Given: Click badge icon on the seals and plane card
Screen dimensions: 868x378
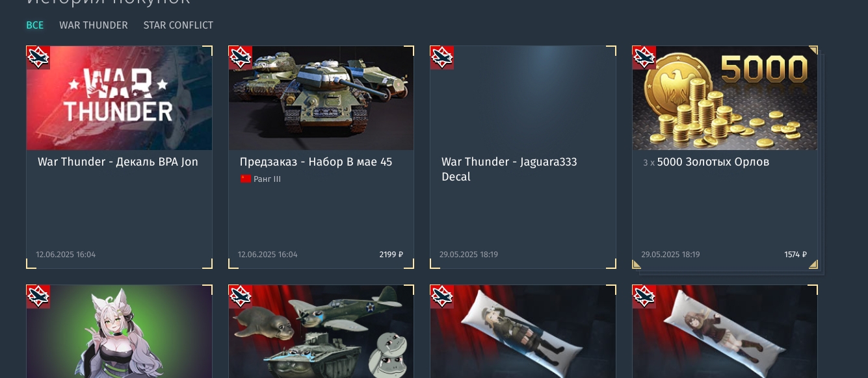Looking at the screenshot, I should (240, 296).
